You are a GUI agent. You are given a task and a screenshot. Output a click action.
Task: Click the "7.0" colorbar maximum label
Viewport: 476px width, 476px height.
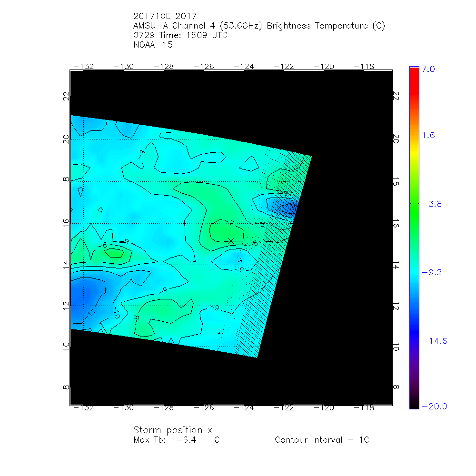pyautogui.click(x=428, y=69)
